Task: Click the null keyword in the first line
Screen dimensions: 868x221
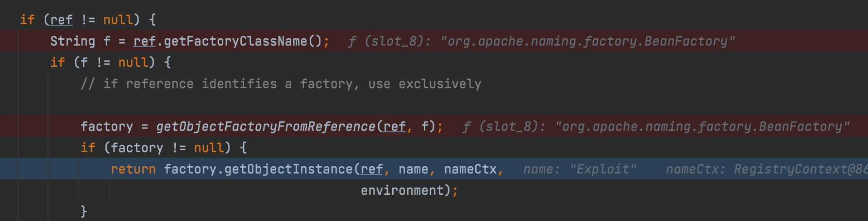Action: 118,20
